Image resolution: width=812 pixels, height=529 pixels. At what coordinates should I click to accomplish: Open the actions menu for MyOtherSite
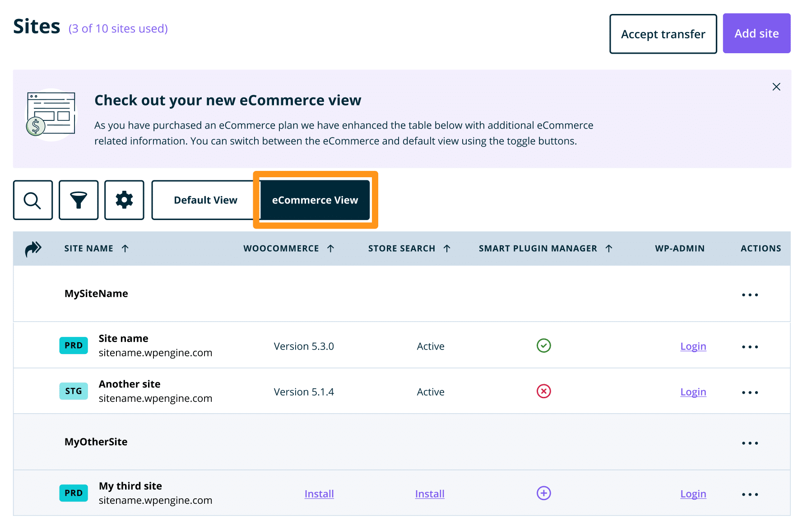(x=749, y=443)
